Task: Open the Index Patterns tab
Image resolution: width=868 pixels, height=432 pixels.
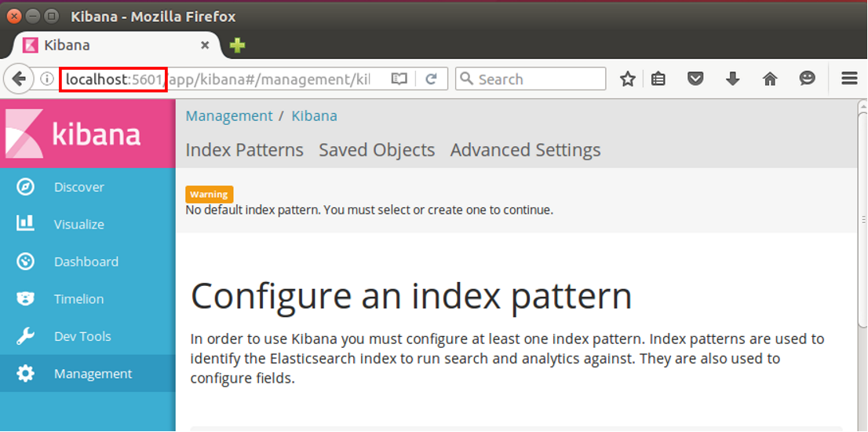Action: click(245, 150)
